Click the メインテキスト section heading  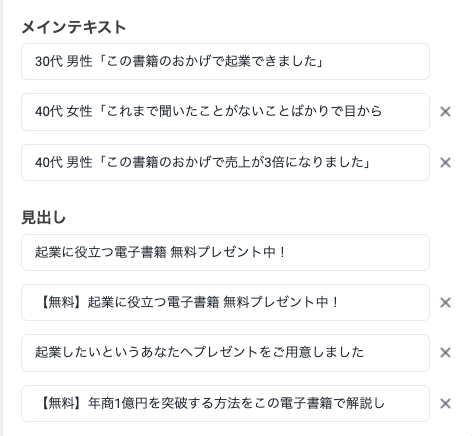coord(74,27)
